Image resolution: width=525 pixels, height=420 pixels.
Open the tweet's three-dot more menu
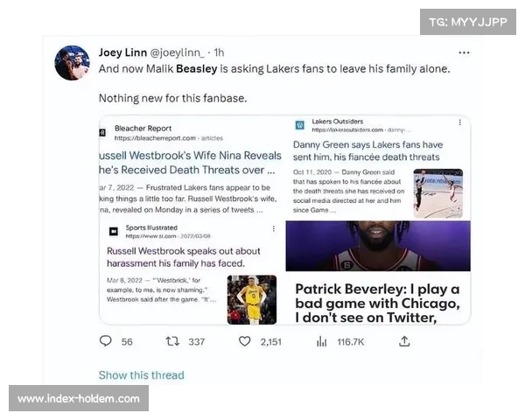464,52
